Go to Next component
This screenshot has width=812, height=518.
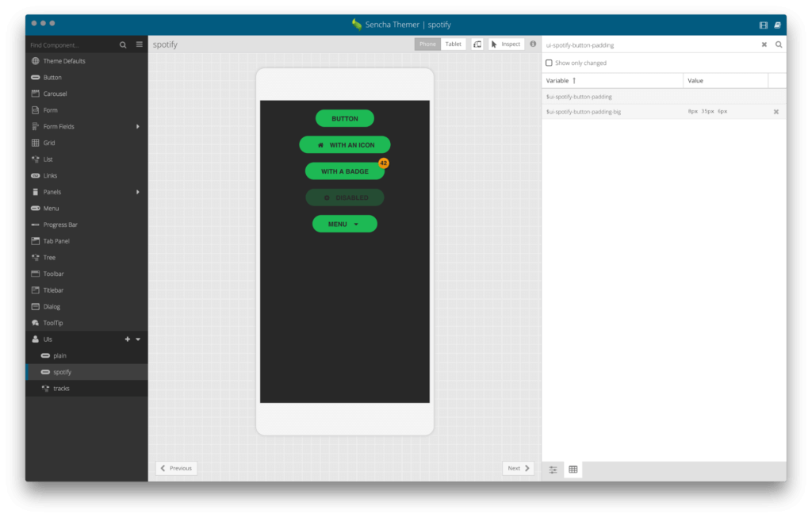519,468
